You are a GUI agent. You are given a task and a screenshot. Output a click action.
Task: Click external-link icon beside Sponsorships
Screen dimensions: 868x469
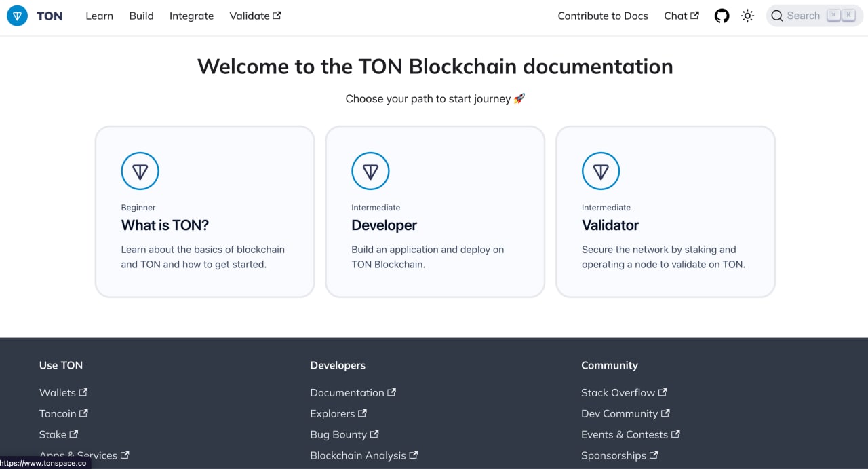click(x=654, y=455)
